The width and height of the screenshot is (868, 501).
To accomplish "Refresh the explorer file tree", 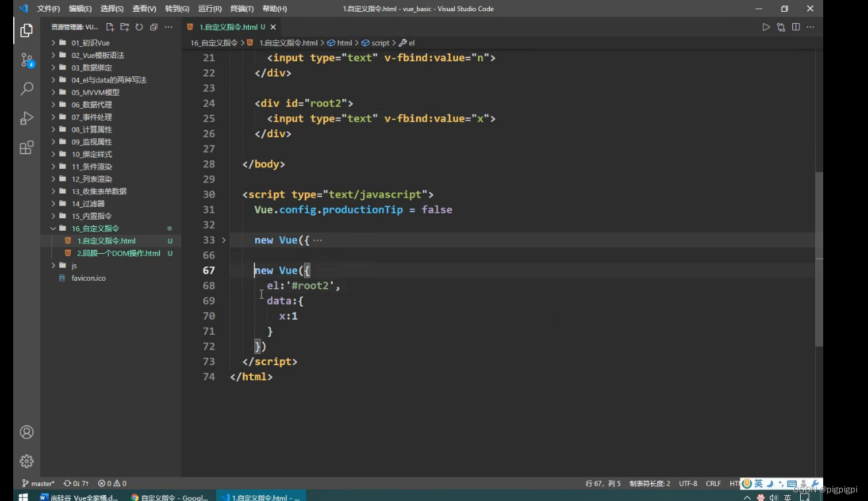I will coord(139,27).
